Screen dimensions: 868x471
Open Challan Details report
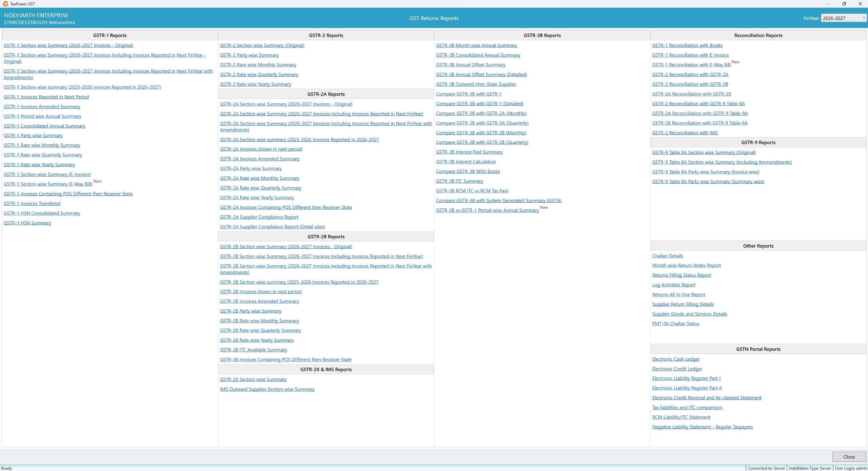point(668,256)
